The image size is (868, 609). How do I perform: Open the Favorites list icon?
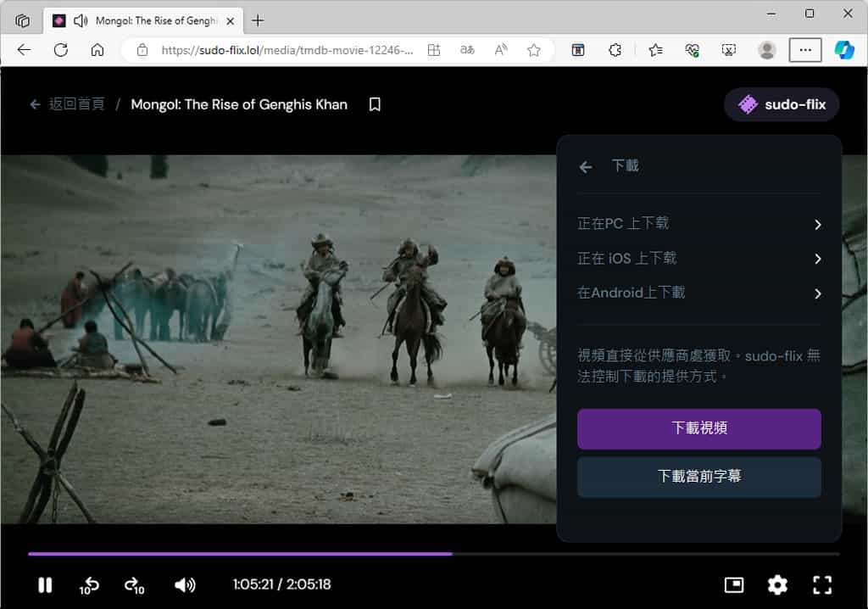(655, 50)
